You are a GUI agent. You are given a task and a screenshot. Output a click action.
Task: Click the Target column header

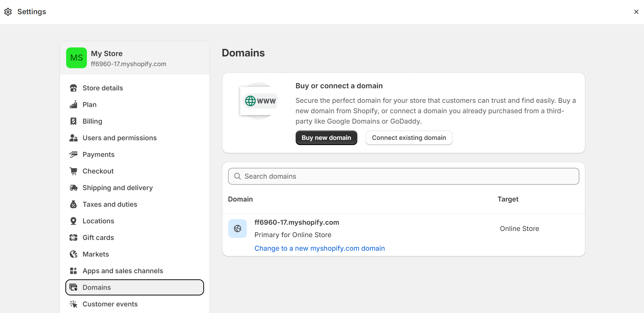pyautogui.click(x=508, y=199)
